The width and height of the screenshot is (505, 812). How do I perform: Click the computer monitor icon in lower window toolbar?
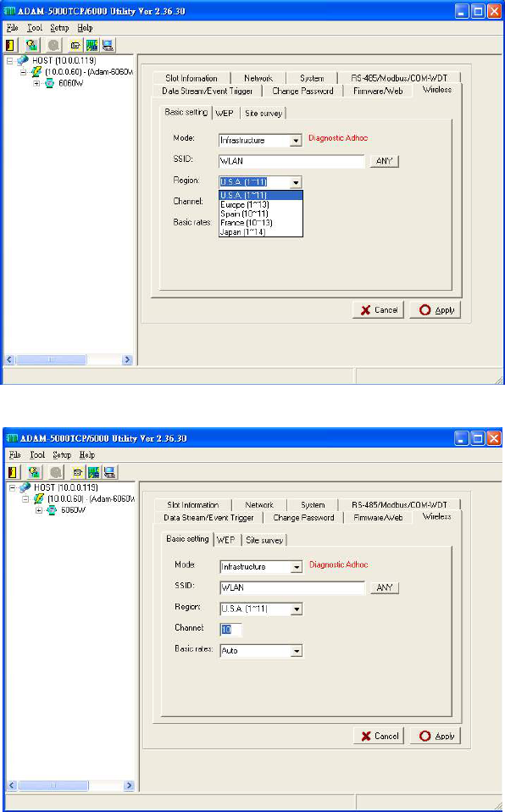(x=109, y=472)
